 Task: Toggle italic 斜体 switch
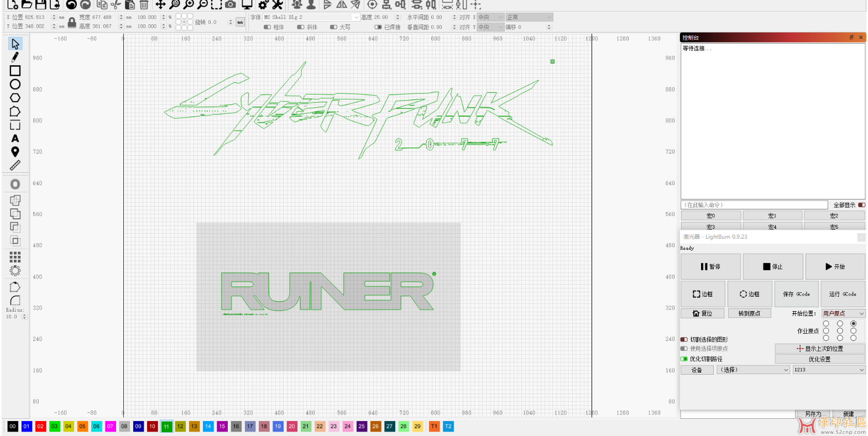(300, 27)
